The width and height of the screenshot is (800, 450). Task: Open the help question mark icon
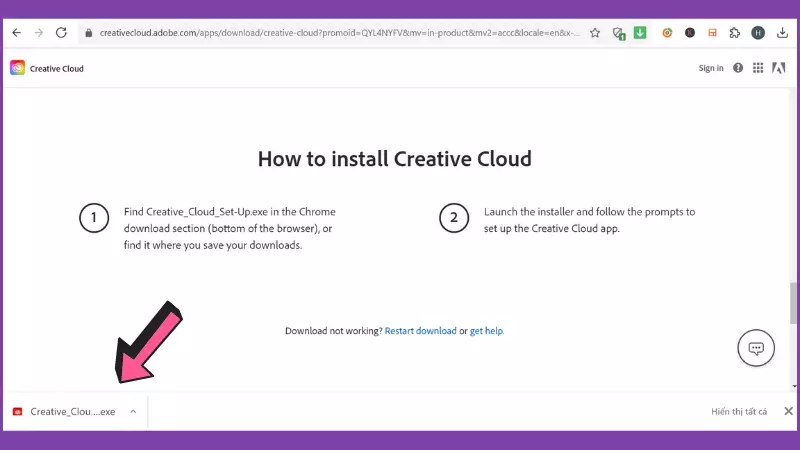pyautogui.click(x=738, y=68)
